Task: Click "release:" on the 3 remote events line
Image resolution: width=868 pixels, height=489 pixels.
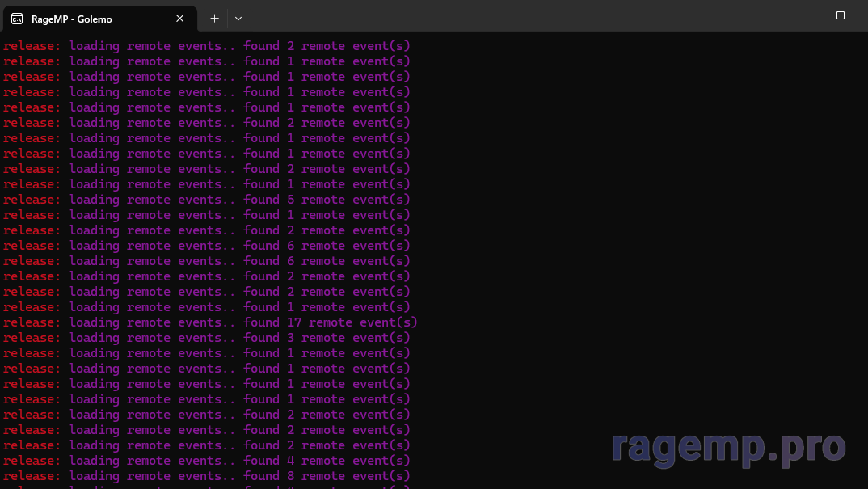Action: [x=32, y=338]
